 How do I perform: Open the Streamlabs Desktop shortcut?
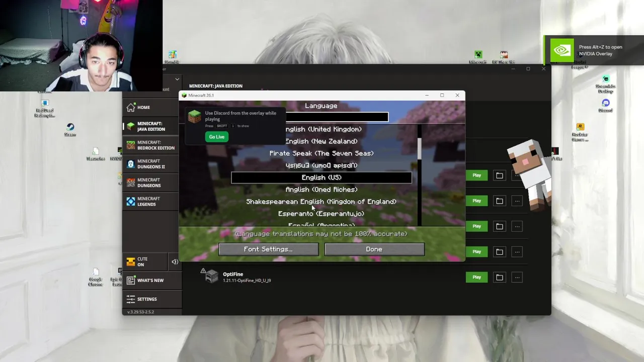coord(606,84)
